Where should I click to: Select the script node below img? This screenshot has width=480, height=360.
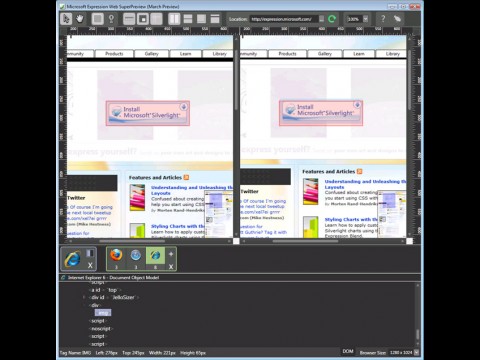click(x=98, y=321)
